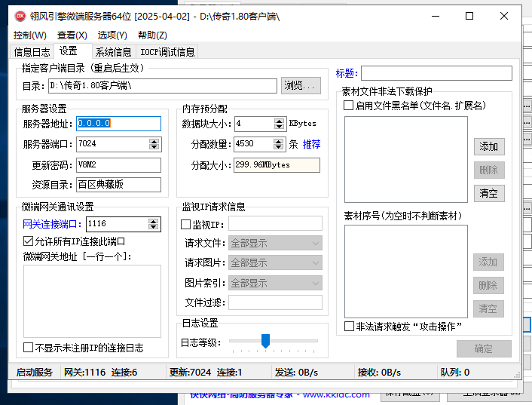
Task: Open the 选项(Y) menu
Action: click(x=112, y=35)
